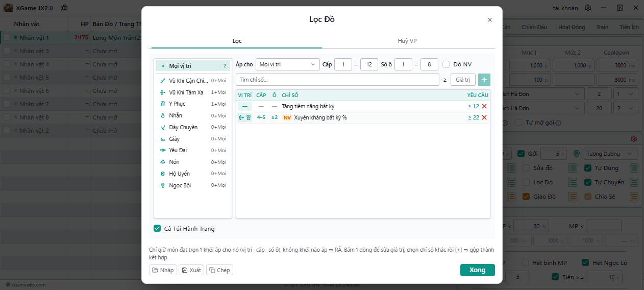Image resolution: width=644 pixels, height=290 pixels.
Task: Open the Gói quantity dropdown showing 5
Action: point(554,154)
